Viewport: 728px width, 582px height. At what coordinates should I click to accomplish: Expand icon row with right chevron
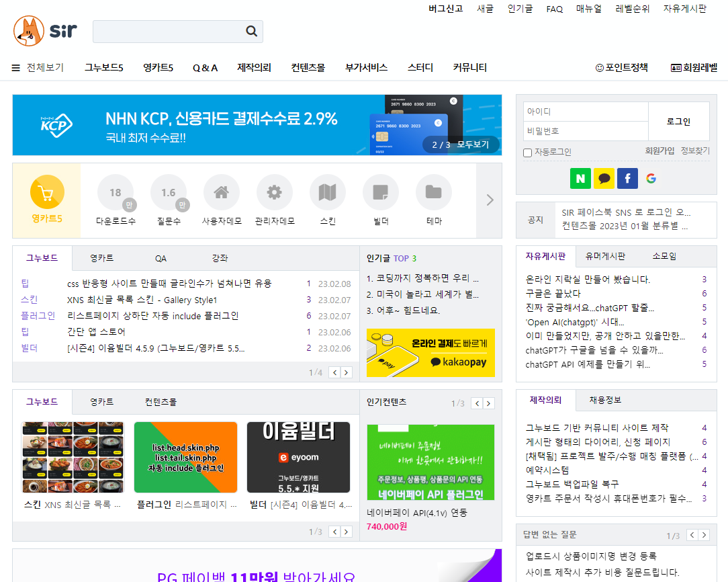(x=490, y=200)
